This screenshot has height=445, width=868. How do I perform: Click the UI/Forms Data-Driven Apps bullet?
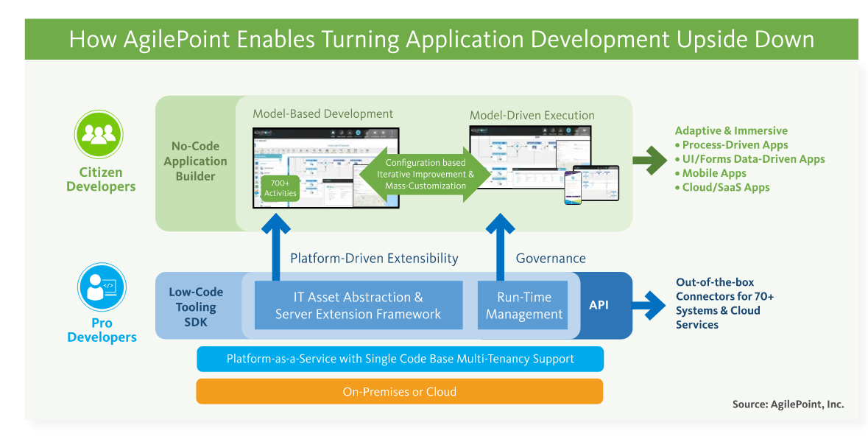coord(750,159)
